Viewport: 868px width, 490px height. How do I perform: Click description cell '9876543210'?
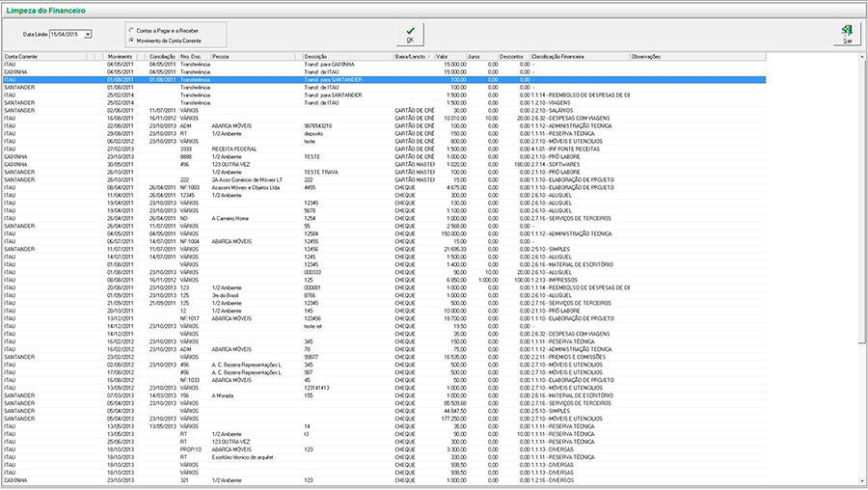pyautogui.click(x=317, y=126)
